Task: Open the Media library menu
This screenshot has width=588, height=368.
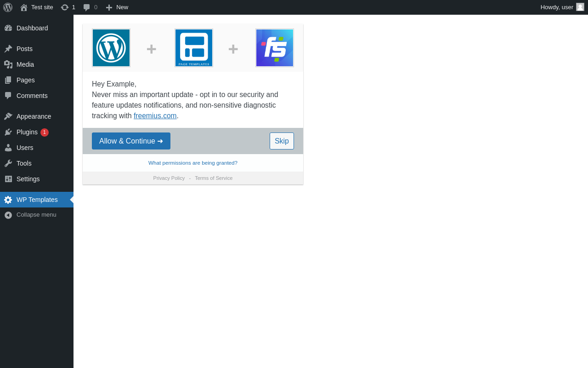Action: pos(37,64)
